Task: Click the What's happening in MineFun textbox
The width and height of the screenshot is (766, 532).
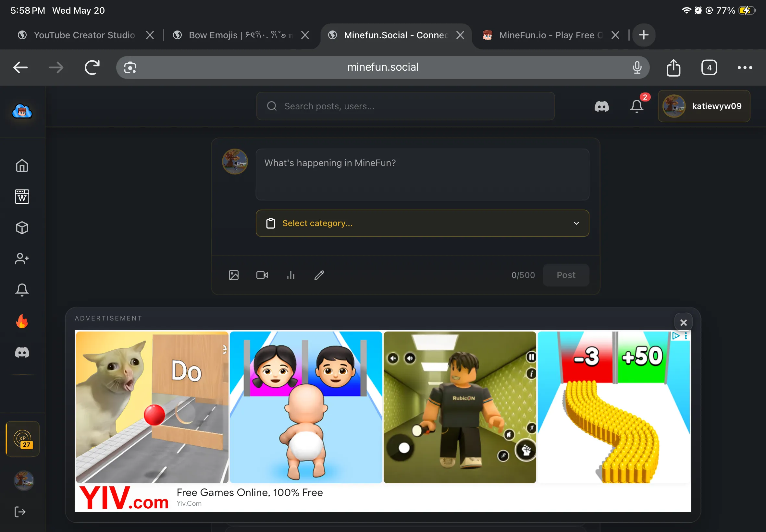Action: [422, 174]
